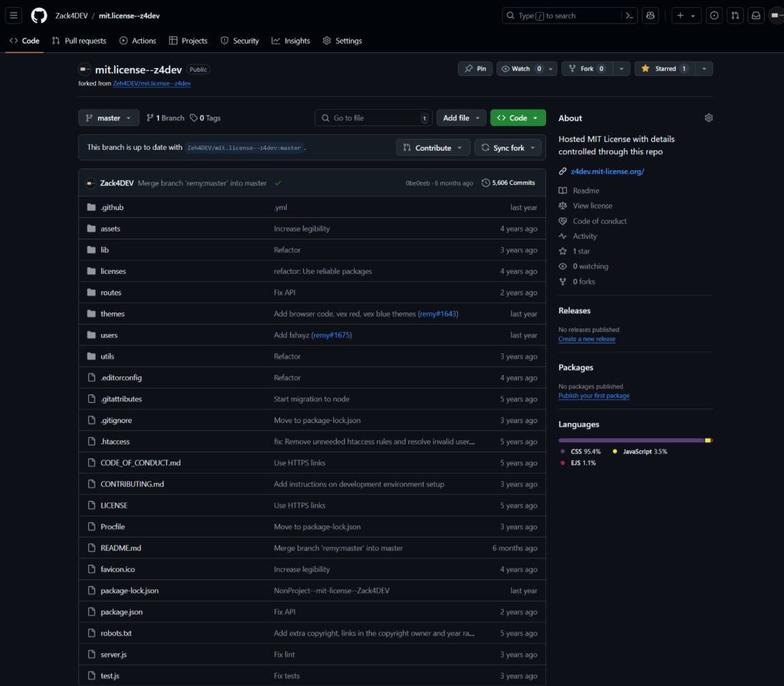
Task: Open Copilot chat icon in header
Action: 651,16
